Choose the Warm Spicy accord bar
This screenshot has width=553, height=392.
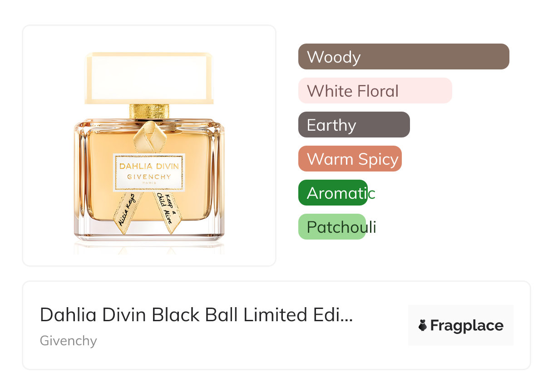pyautogui.click(x=350, y=159)
